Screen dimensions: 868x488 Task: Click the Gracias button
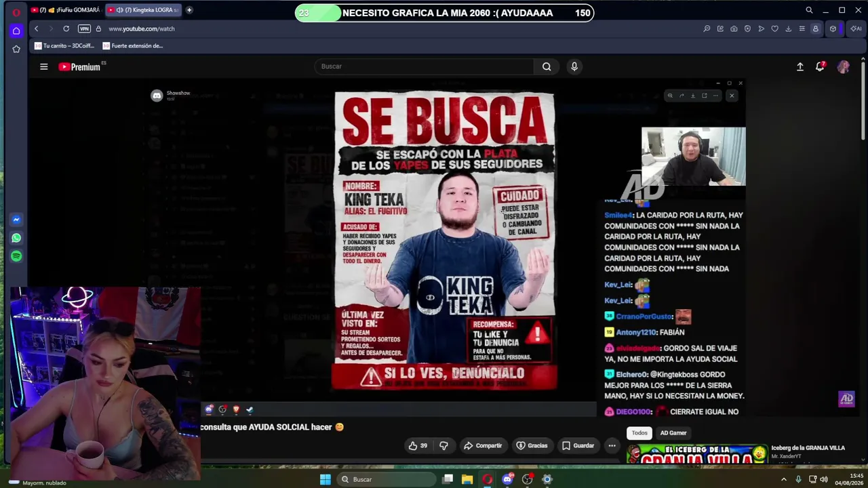[532, 445]
